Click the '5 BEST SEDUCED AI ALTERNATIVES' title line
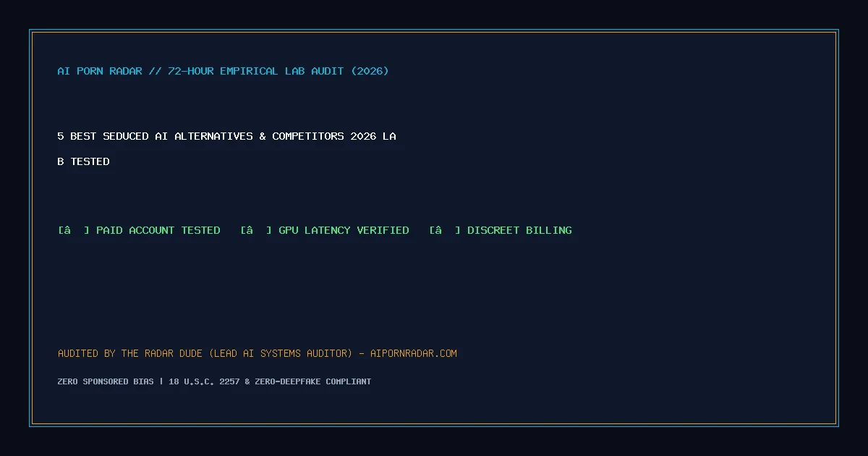The height and width of the screenshot is (456, 868). pyautogui.click(x=226, y=136)
